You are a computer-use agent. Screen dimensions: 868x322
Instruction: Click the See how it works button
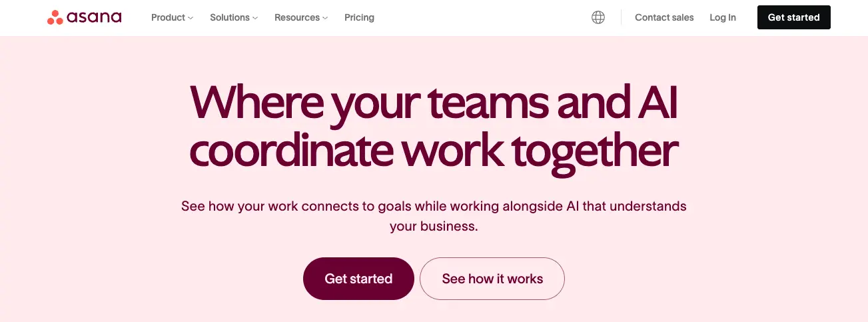click(492, 279)
